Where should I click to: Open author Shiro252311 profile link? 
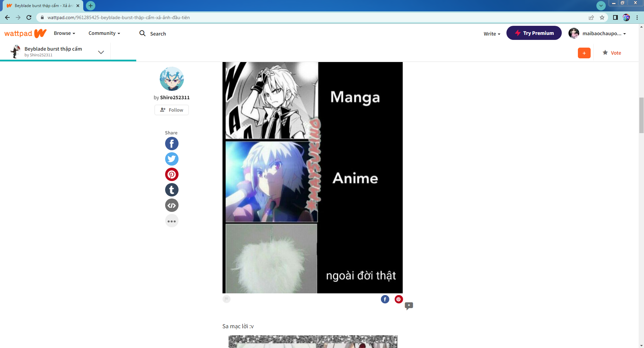175,98
